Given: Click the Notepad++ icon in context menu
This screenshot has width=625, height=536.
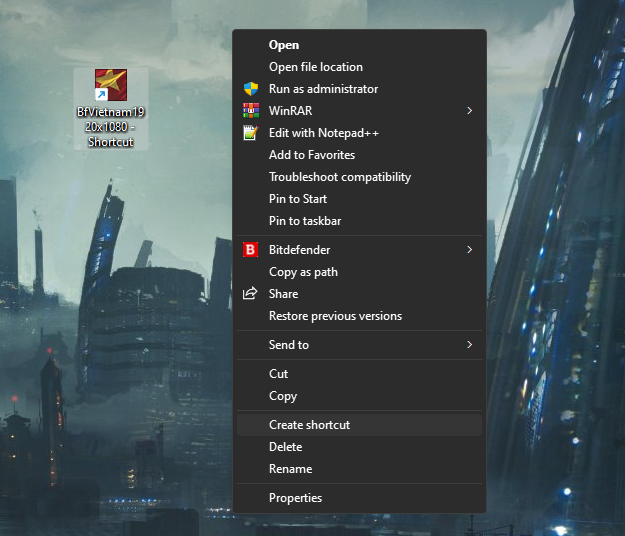Looking at the screenshot, I should click(251, 133).
